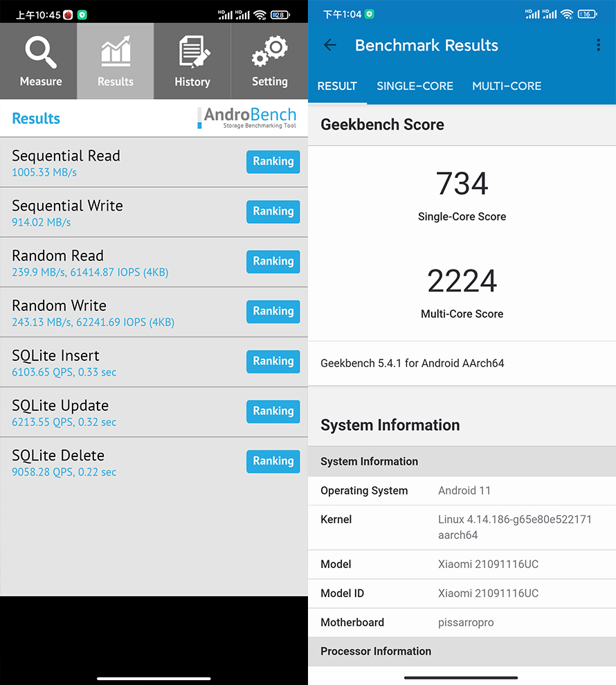Select Sequential Write 914.02 MB/s value
Viewport: 616px width, 685px height.
click(41, 222)
